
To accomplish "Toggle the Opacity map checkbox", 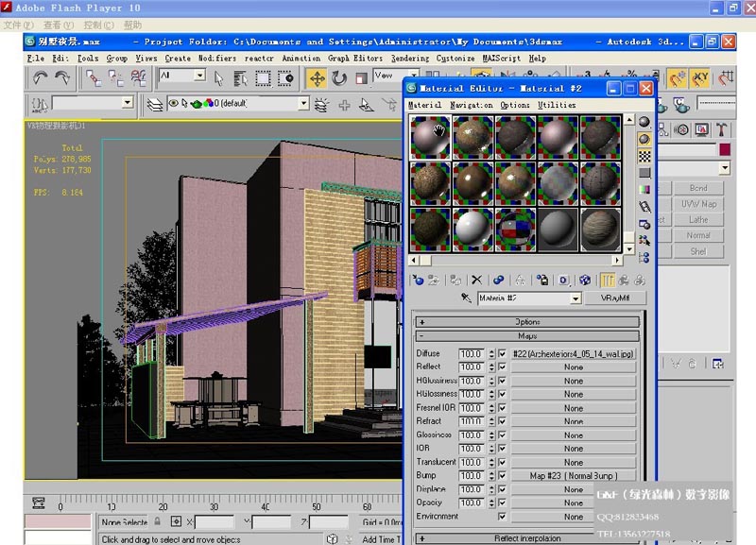I will (x=502, y=502).
